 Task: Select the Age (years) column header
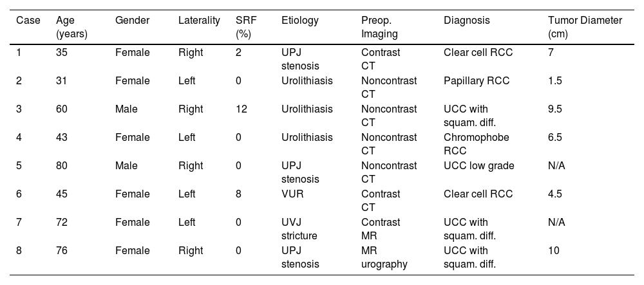71,26
